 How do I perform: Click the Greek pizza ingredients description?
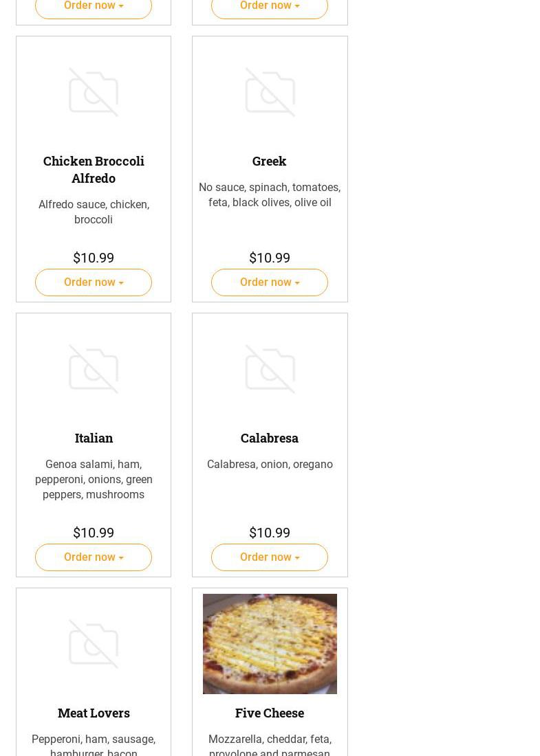(270, 194)
